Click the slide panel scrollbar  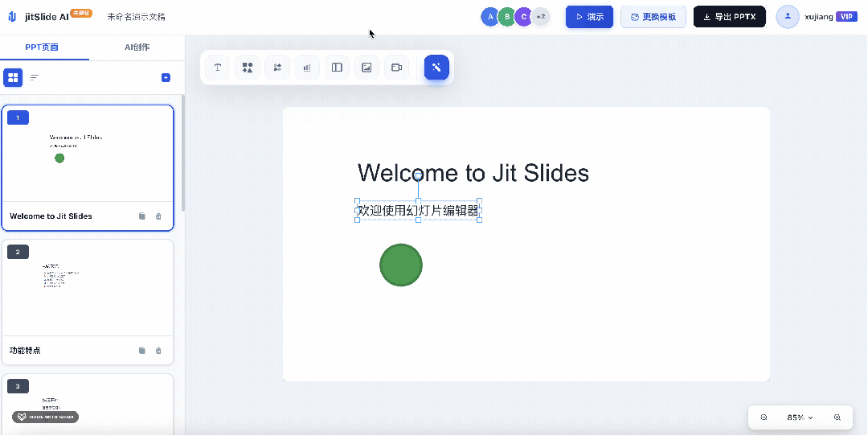pos(182,152)
